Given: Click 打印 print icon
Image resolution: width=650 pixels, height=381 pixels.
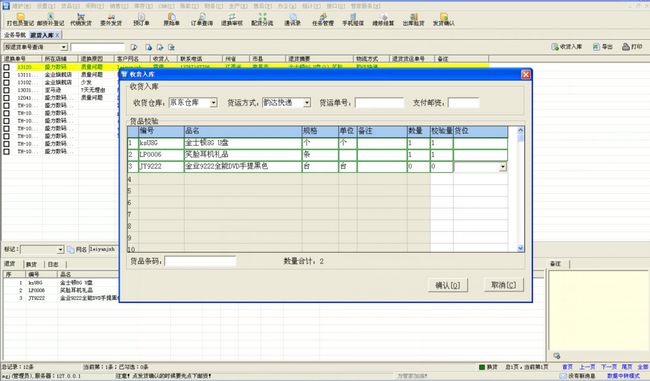Looking at the screenshot, I should [632, 47].
